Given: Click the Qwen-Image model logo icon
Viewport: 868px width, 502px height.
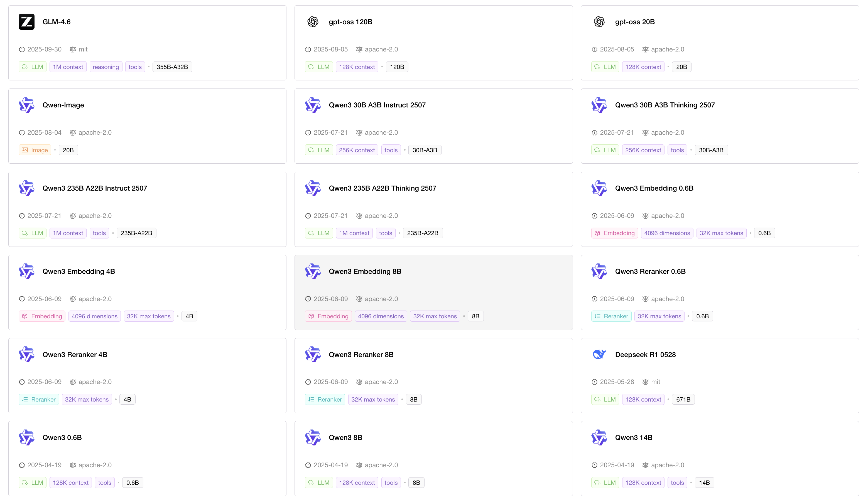Looking at the screenshot, I should pyautogui.click(x=26, y=105).
